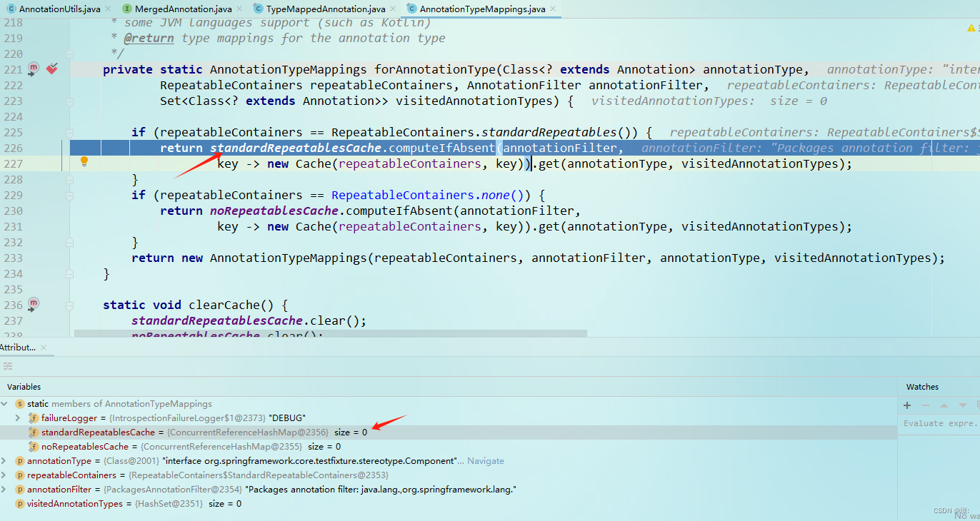The width and height of the screenshot is (980, 521).
Task: Fold the method end at line 234
Action: [69, 274]
